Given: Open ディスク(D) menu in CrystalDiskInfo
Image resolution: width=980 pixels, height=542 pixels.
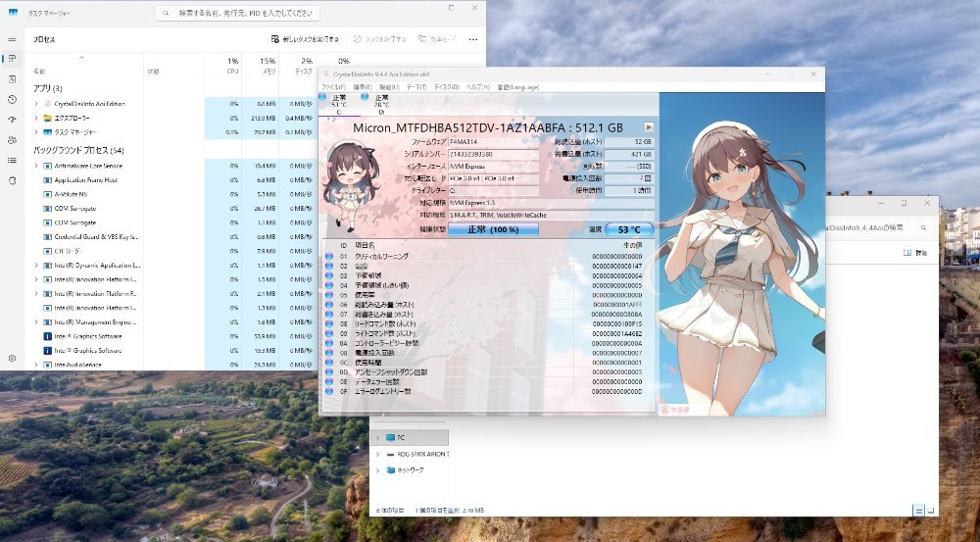Looking at the screenshot, I should [446, 87].
